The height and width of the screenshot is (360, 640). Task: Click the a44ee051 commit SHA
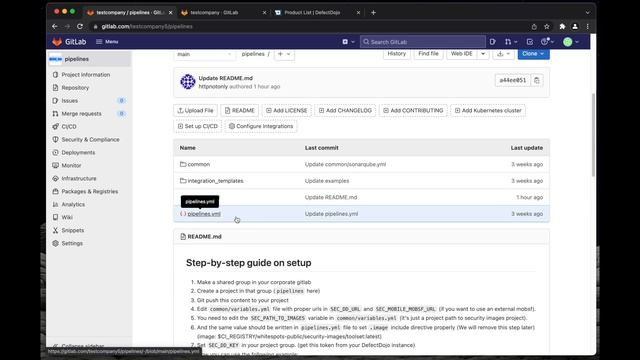[x=513, y=80]
